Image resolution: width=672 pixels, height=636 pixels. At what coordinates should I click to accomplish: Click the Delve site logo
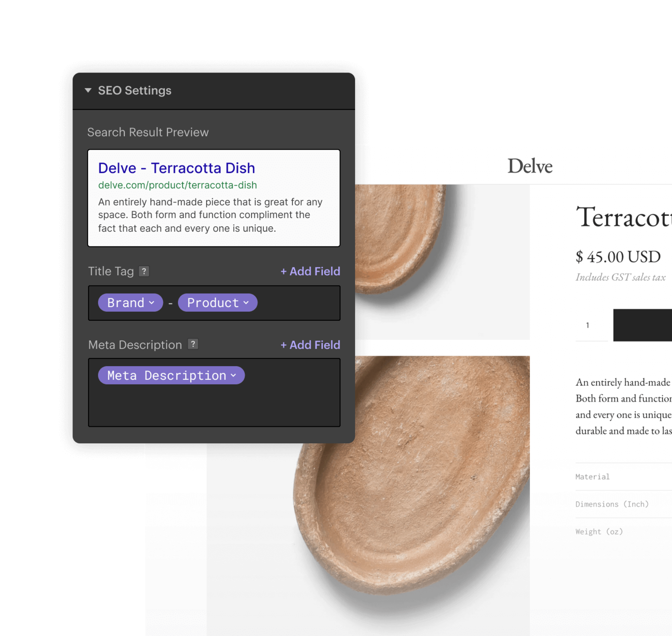[x=530, y=166]
